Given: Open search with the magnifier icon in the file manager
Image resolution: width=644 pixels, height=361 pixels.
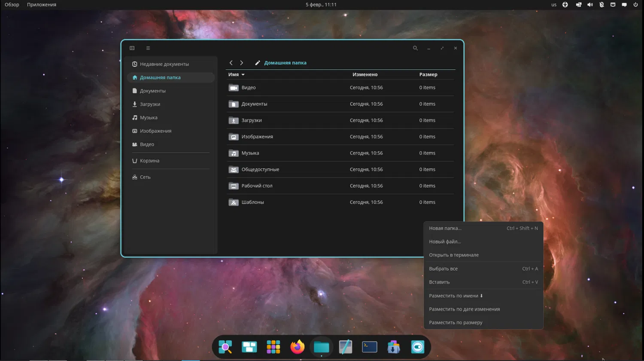Looking at the screenshot, I should click(x=415, y=48).
